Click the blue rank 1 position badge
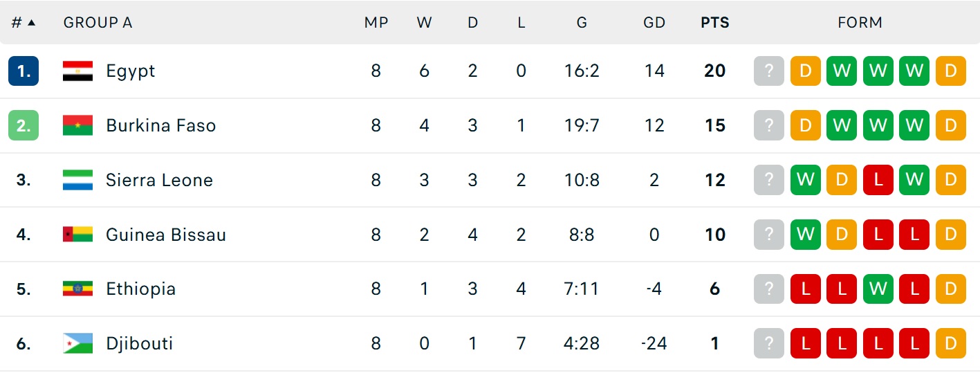980x373 pixels. click(x=24, y=71)
